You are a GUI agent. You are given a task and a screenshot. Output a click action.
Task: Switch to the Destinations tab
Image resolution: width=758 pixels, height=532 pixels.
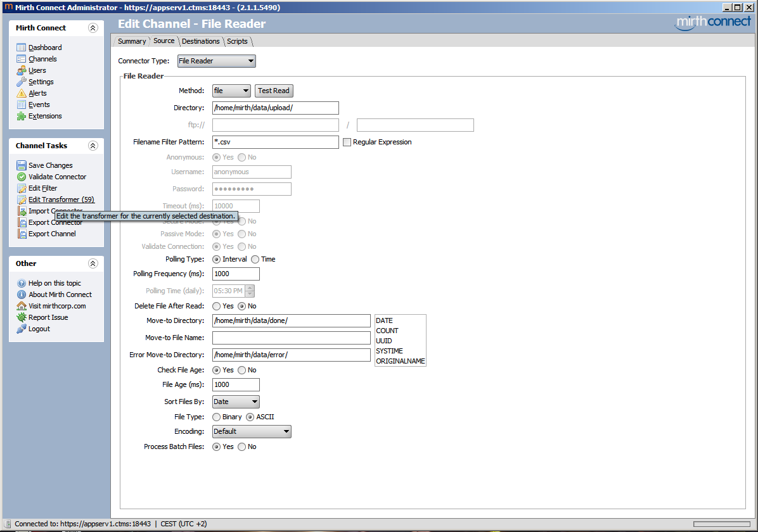coord(201,42)
